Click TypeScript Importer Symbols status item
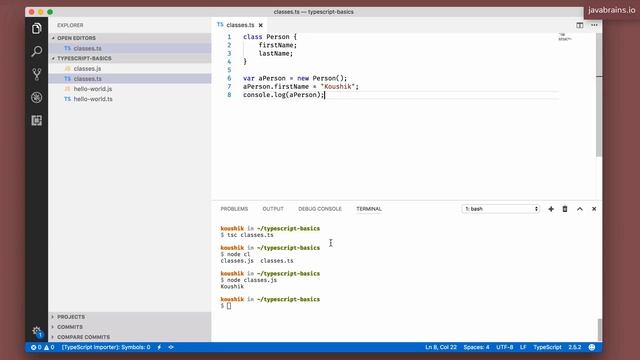 [x=106, y=347]
